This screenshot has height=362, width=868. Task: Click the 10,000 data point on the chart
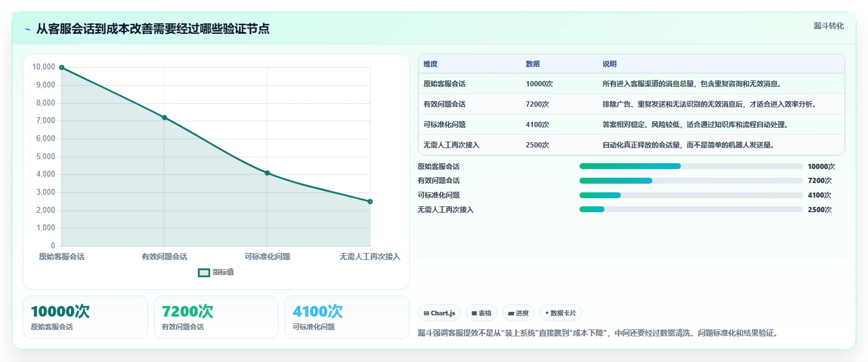click(x=62, y=68)
